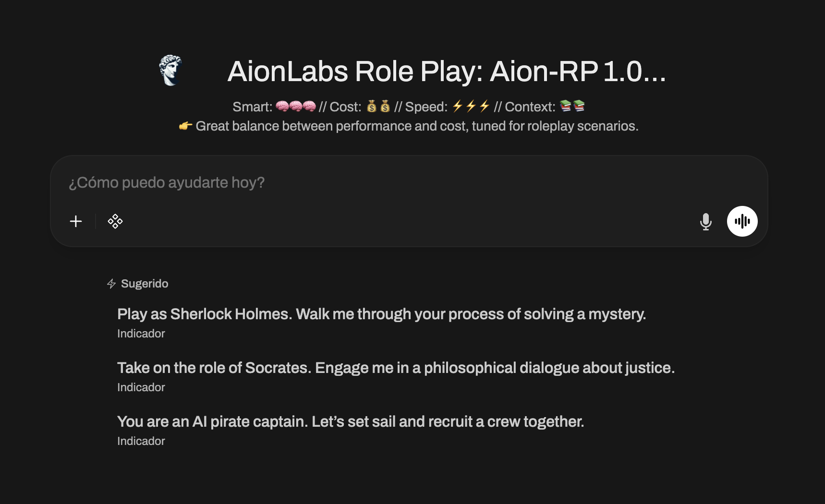This screenshot has height=504, width=825.
Task: Click the lightning bolt icon beside Sugerido
Action: click(x=111, y=284)
